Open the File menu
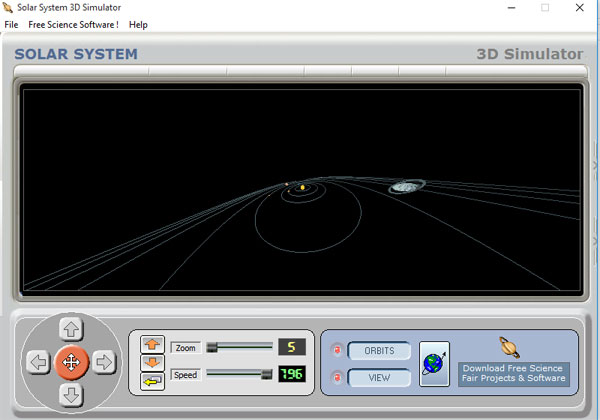Screen dimensions: 600x420 11,24
